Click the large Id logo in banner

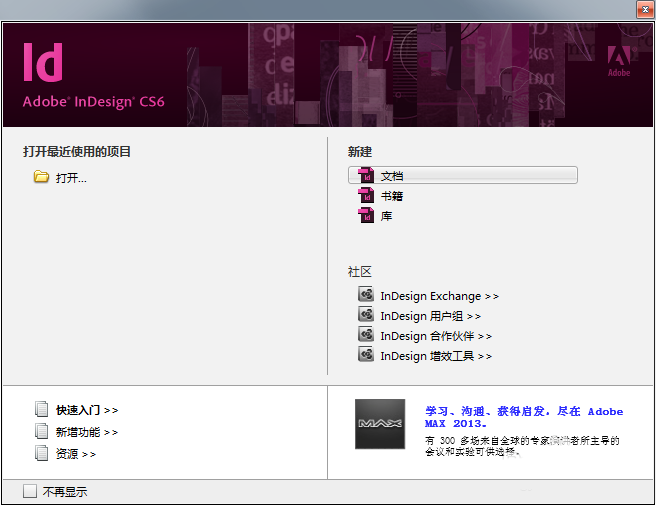43,62
